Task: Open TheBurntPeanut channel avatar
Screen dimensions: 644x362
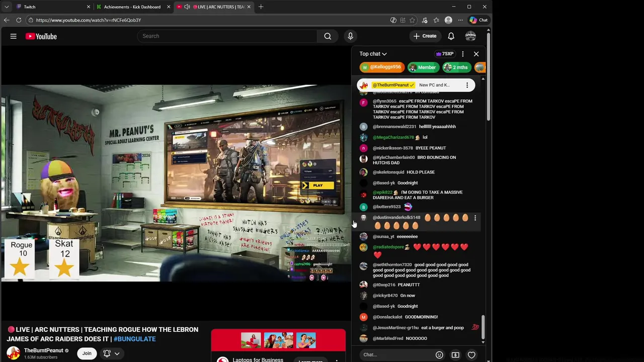Action: tap(13, 353)
